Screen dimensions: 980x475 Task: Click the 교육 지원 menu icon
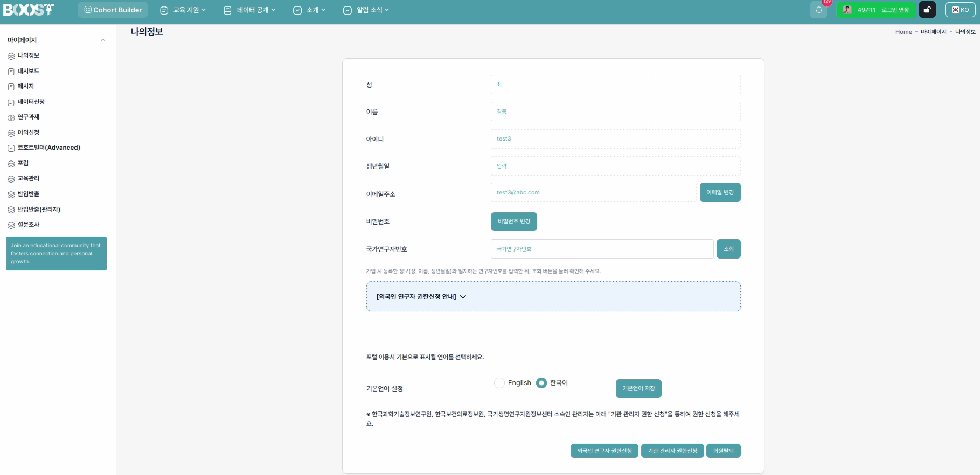coord(164,10)
